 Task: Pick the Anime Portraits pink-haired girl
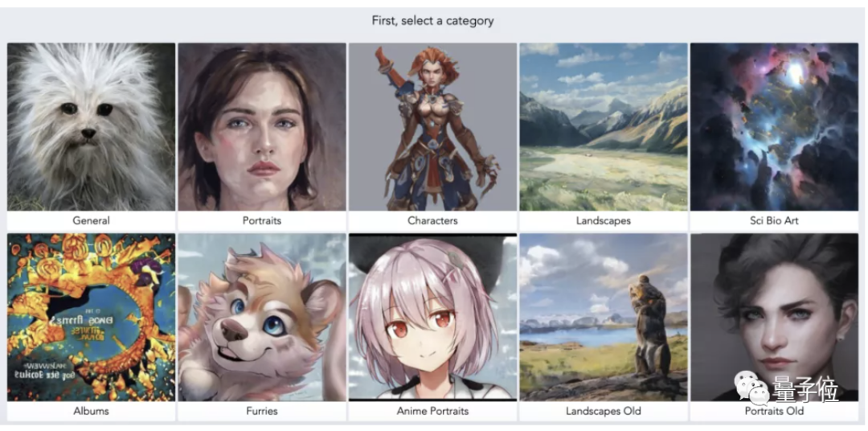click(433, 318)
